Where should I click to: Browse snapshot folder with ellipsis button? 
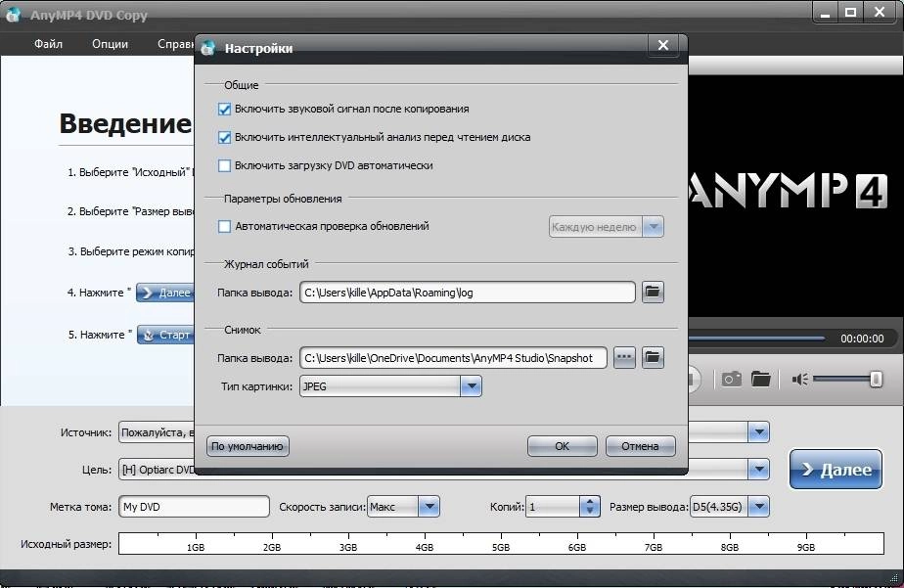(624, 357)
